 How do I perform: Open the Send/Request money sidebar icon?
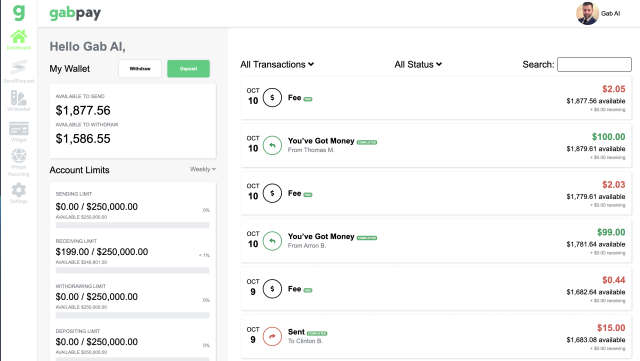click(x=19, y=67)
